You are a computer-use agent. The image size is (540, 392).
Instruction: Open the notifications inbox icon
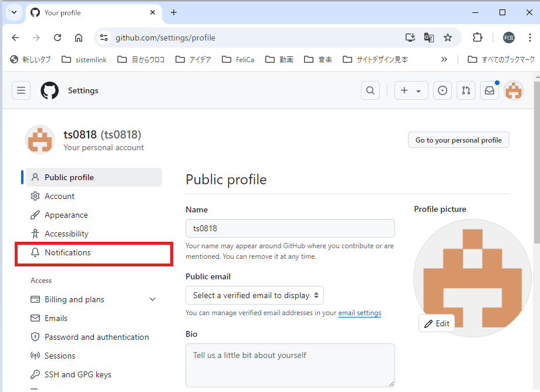click(490, 90)
